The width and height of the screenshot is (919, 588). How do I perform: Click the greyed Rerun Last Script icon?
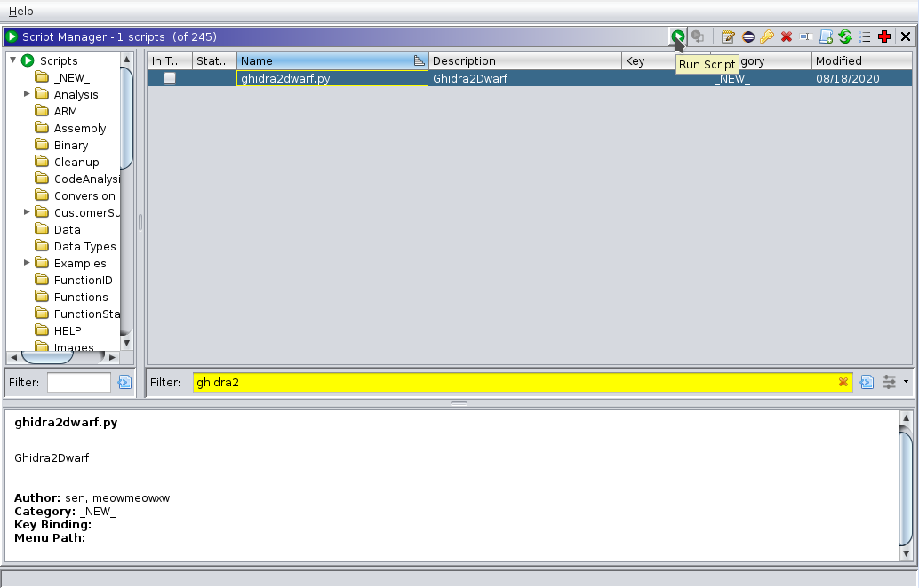pyautogui.click(x=698, y=37)
